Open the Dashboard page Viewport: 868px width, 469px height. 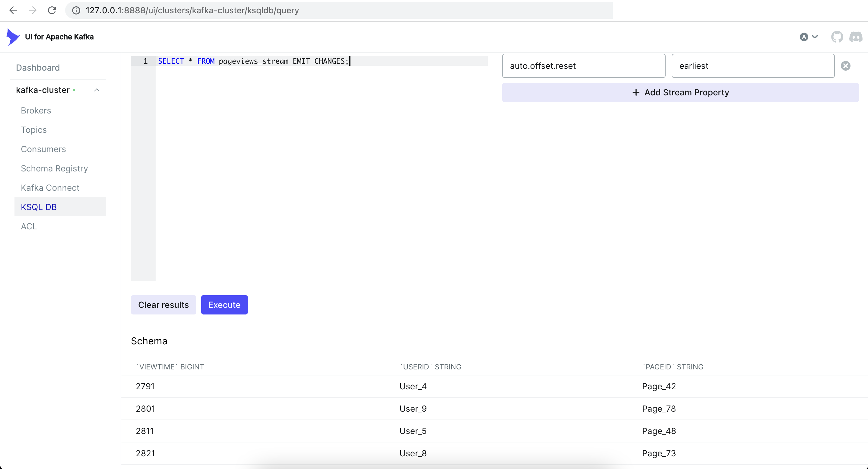click(x=38, y=68)
